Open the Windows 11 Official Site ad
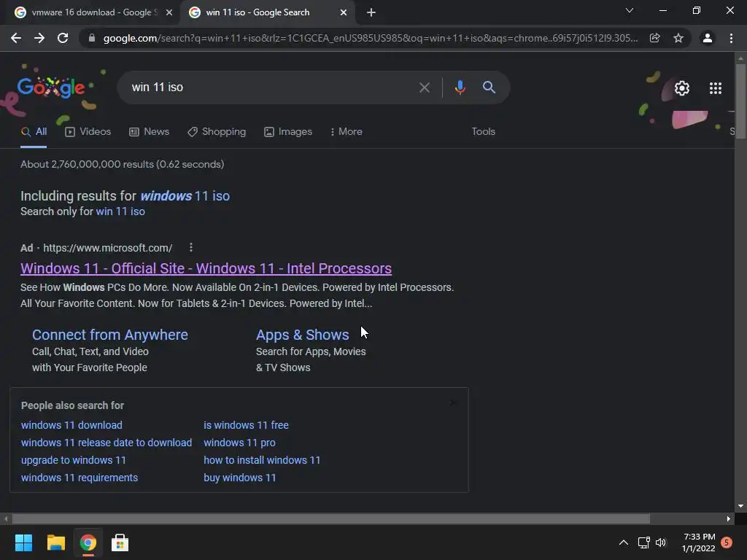This screenshot has width=747, height=560. 206,268
